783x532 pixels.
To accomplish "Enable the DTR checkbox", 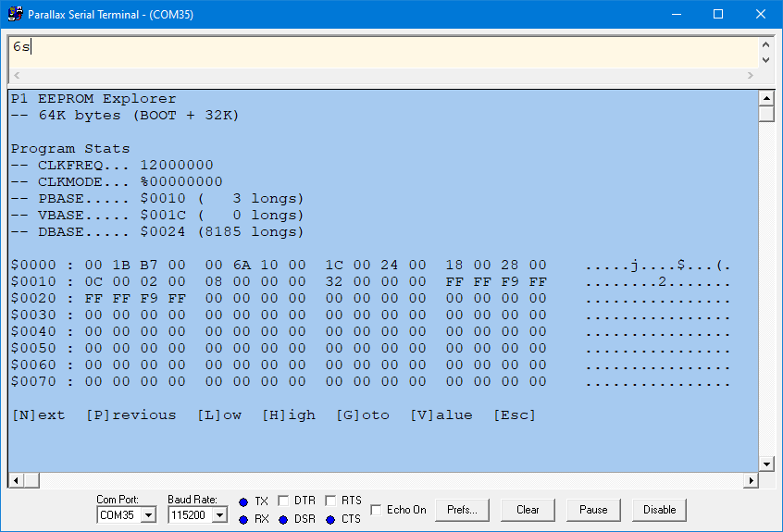I will point(283,501).
